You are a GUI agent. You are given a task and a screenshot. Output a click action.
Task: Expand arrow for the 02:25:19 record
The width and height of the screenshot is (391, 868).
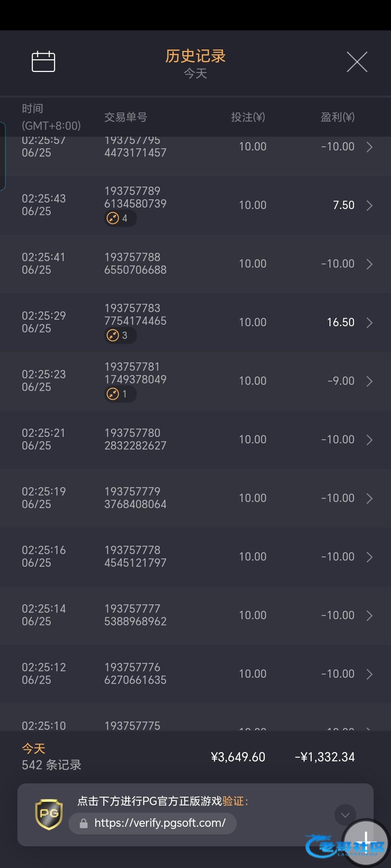[x=369, y=498]
